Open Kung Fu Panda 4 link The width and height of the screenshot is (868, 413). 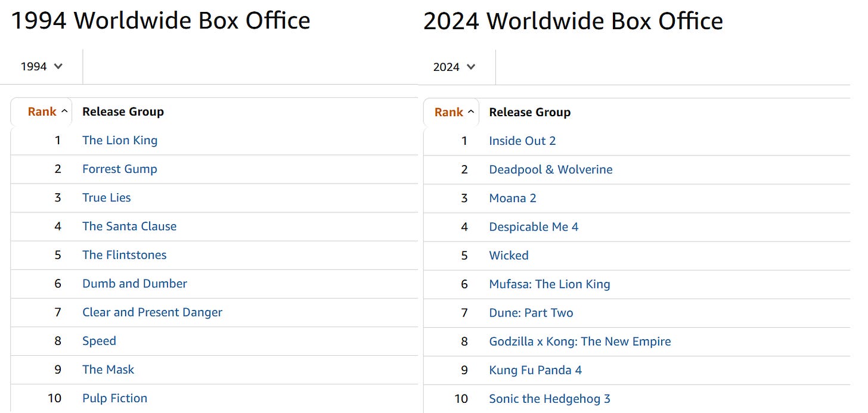click(536, 370)
